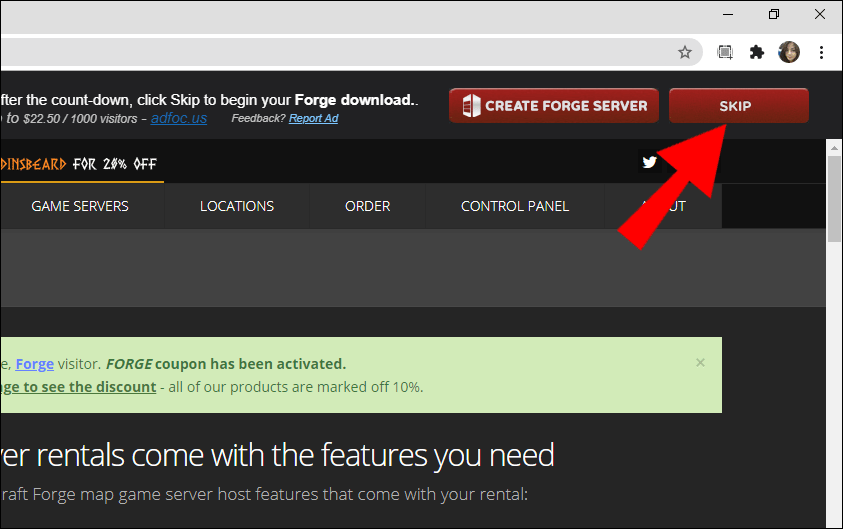Image resolution: width=843 pixels, height=529 pixels.
Task: Open the Order menu item
Action: tap(367, 206)
